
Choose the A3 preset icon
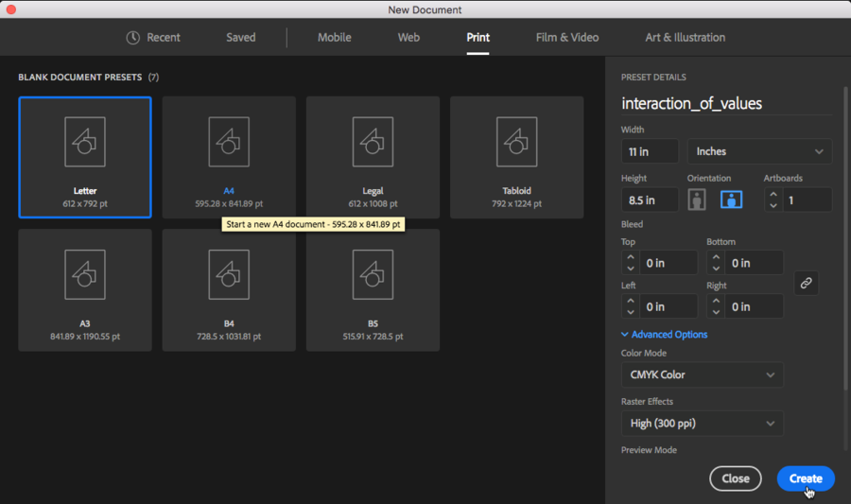point(84,274)
